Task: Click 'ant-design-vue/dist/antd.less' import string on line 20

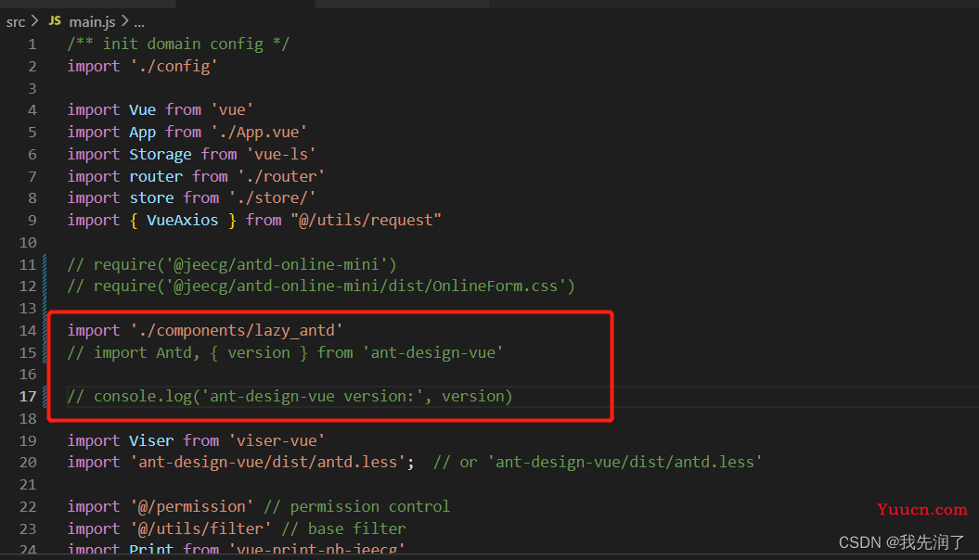Action: click(x=268, y=462)
